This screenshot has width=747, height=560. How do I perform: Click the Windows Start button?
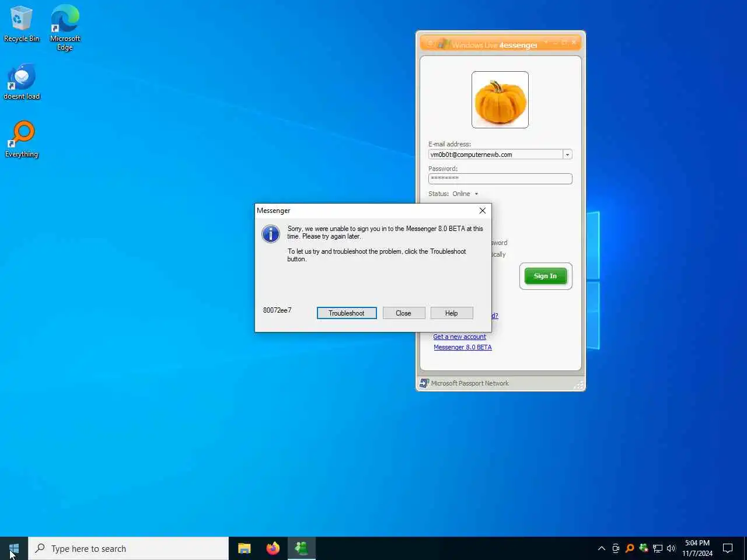tap(14, 548)
